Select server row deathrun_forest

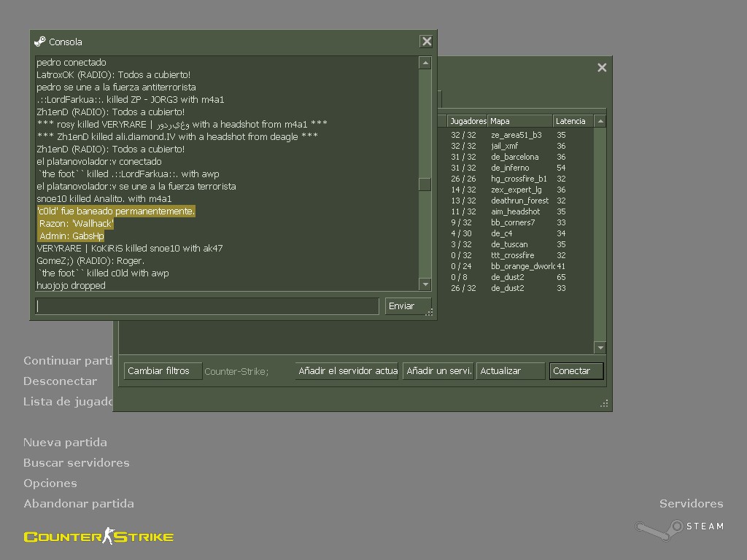(516, 201)
